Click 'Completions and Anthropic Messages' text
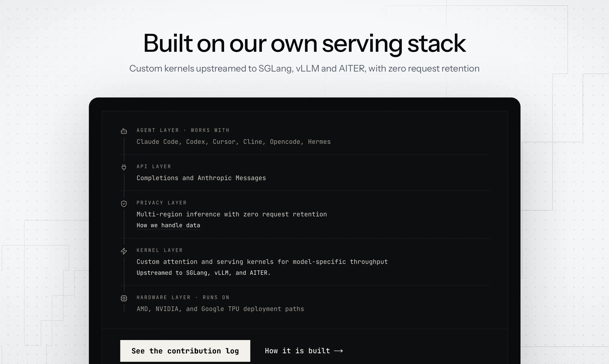This screenshot has height=364, width=609. click(x=201, y=178)
